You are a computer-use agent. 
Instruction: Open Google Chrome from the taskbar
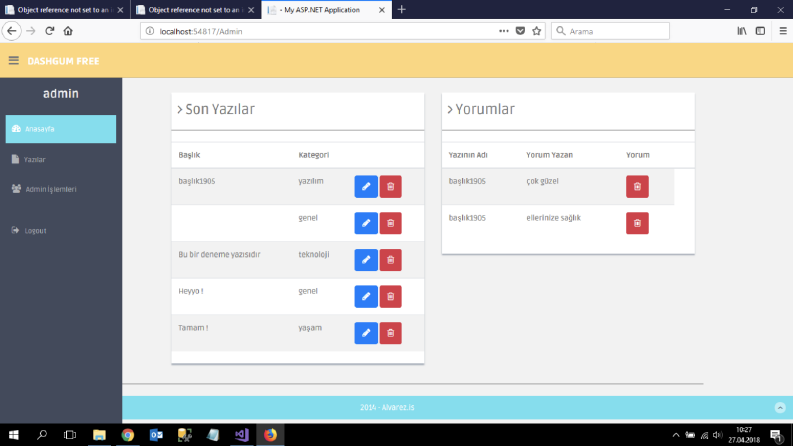[x=127, y=435]
